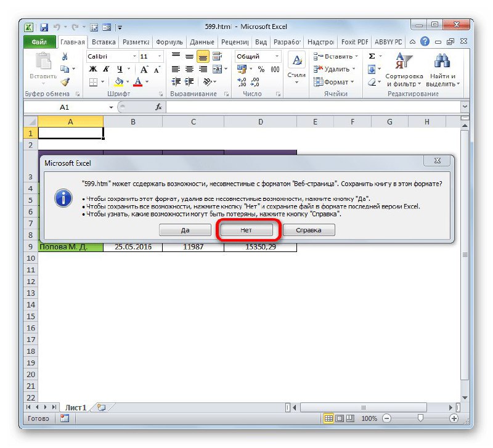Open the font size 11 dropdown
This screenshot has width=493, height=448.
pos(160,56)
